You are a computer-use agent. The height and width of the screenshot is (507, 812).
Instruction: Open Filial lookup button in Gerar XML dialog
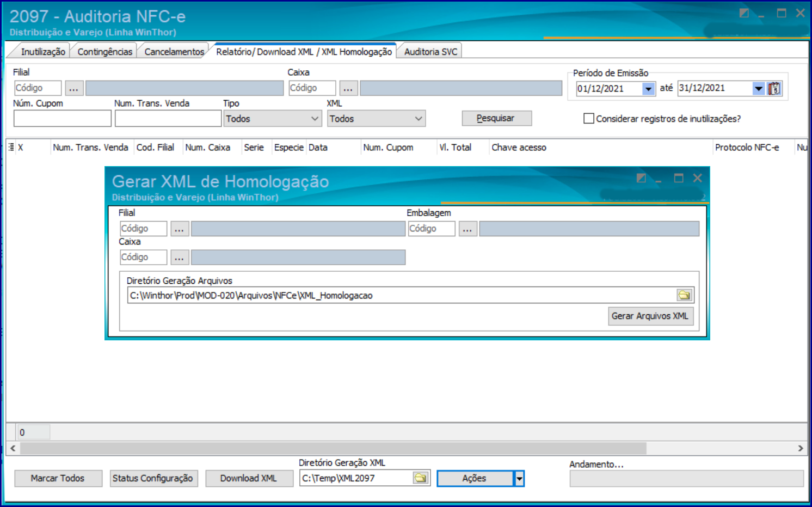click(x=179, y=229)
